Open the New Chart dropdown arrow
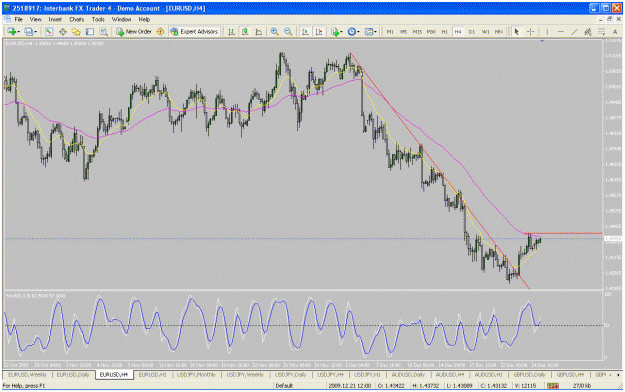Image resolution: width=625 pixels, height=392 pixels. click(18, 32)
